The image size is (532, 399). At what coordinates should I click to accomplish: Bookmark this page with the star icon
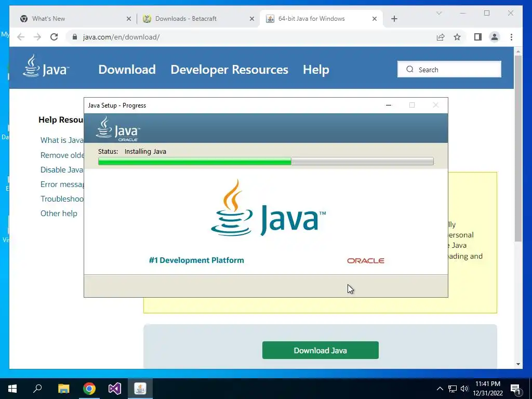[457, 37]
